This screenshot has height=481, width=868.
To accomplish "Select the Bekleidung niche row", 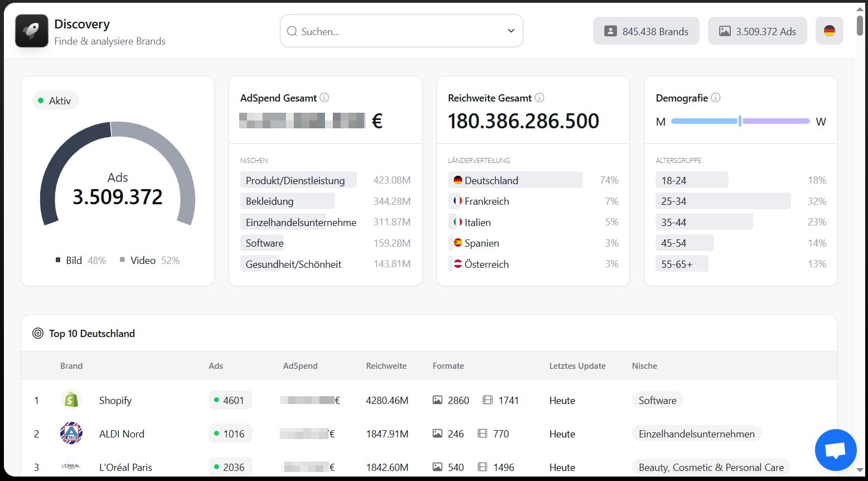I will click(326, 201).
